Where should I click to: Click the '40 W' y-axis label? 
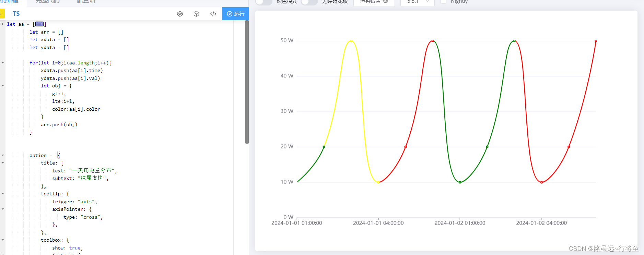click(287, 76)
